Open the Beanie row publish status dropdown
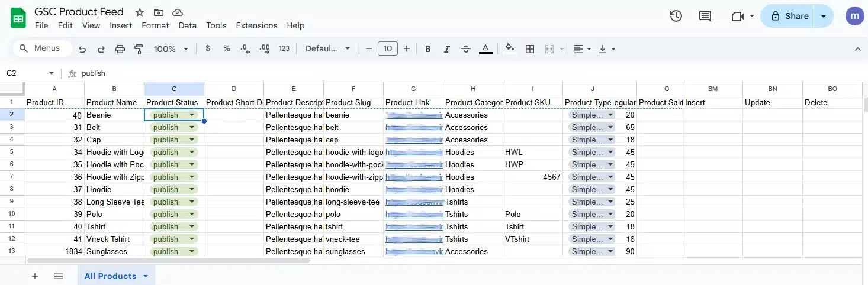 (x=192, y=115)
